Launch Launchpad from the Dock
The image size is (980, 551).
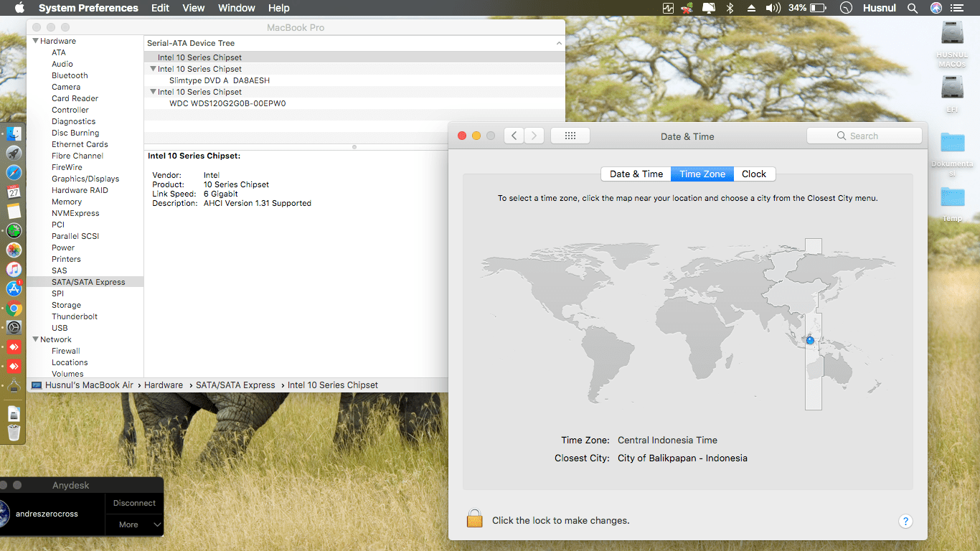click(14, 154)
